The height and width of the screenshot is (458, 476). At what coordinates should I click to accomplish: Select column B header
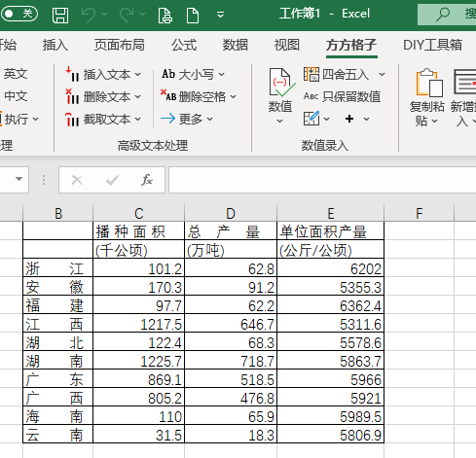coord(58,213)
